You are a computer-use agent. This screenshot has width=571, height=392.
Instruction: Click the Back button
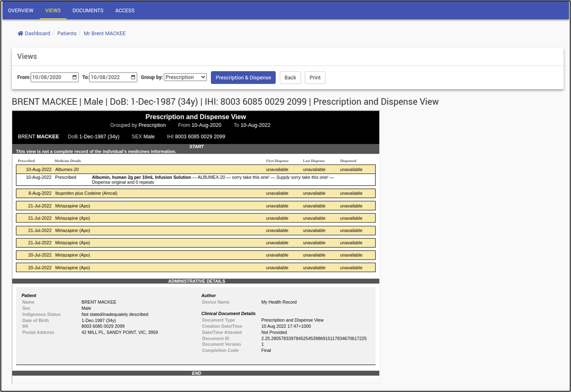click(x=290, y=78)
